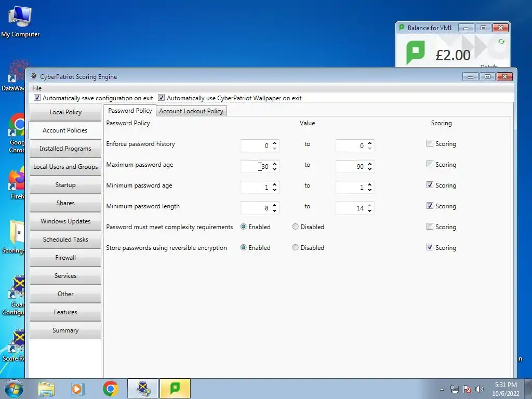Open the Other section
Viewport: 532px width, 399px height.
pyautogui.click(x=65, y=294)
